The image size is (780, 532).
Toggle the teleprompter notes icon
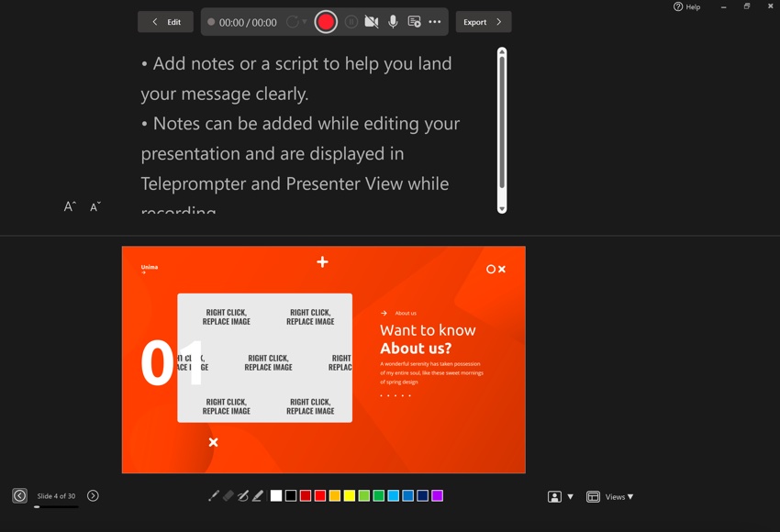[414, 22]
